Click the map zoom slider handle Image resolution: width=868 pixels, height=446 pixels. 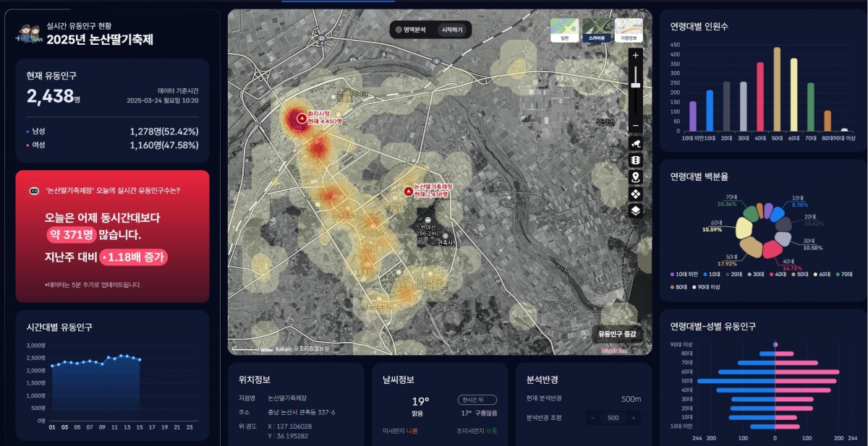pos(636,85)
